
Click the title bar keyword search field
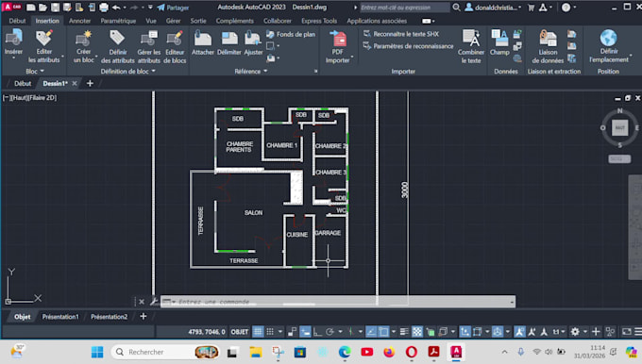coord(404,8)
